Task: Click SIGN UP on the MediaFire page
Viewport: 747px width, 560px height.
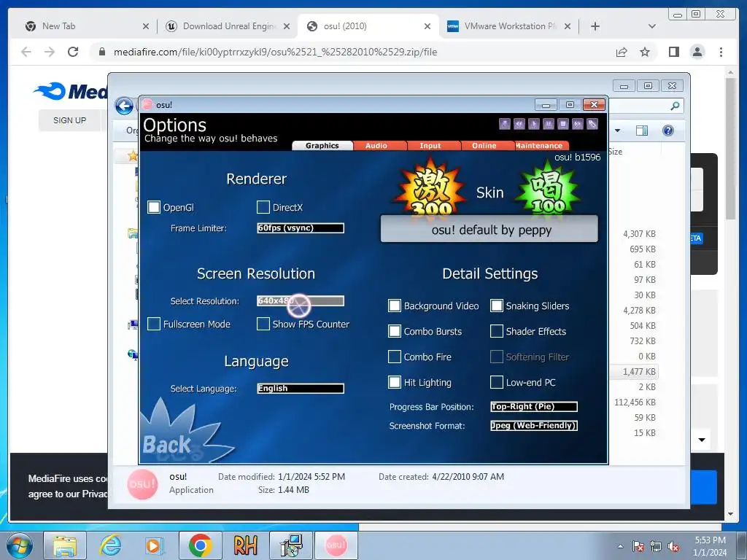Action: coord(69,120)
